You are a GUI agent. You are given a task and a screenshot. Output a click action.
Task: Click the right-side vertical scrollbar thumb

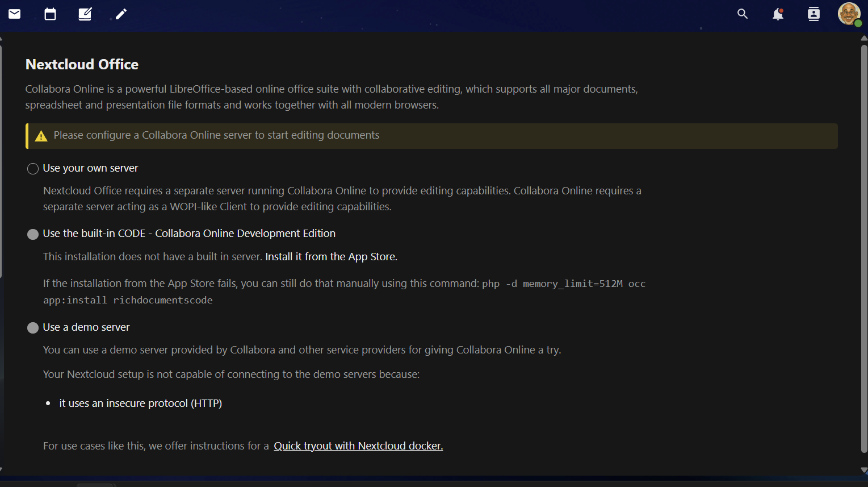864,248
